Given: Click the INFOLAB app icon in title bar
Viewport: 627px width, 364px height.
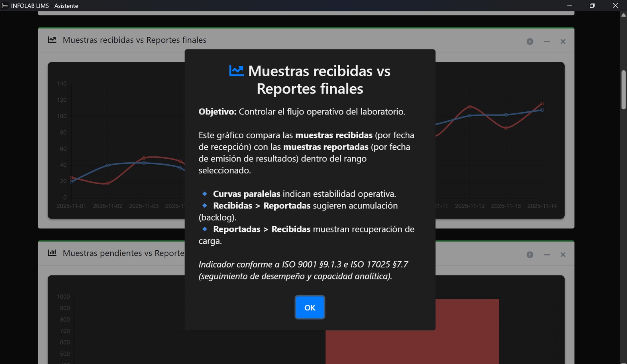Looking at the screenshot, I should click(x=5, y=5).
